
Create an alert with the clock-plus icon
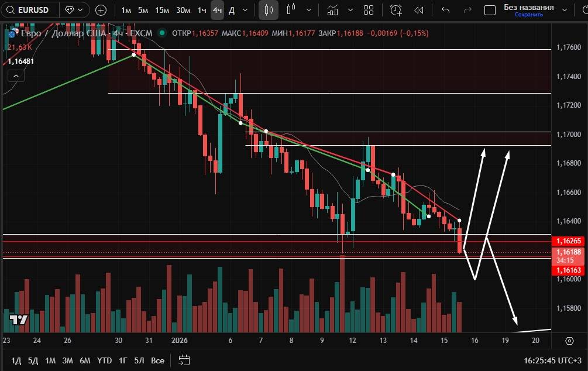click(x=396, y=10)
